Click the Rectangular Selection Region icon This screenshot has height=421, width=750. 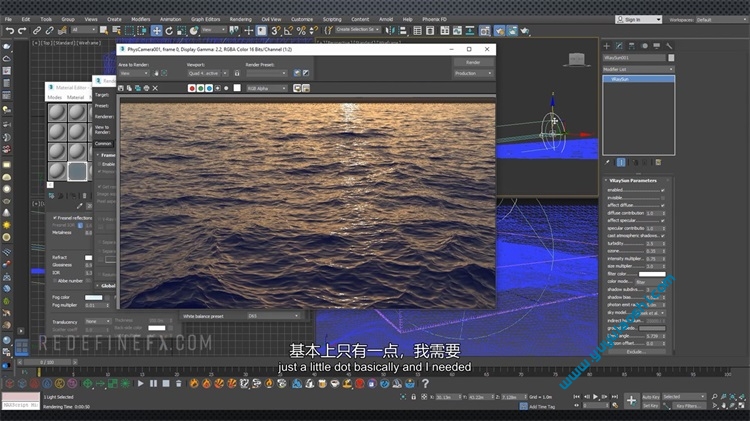pyautogui.click(x=129, y=31)
